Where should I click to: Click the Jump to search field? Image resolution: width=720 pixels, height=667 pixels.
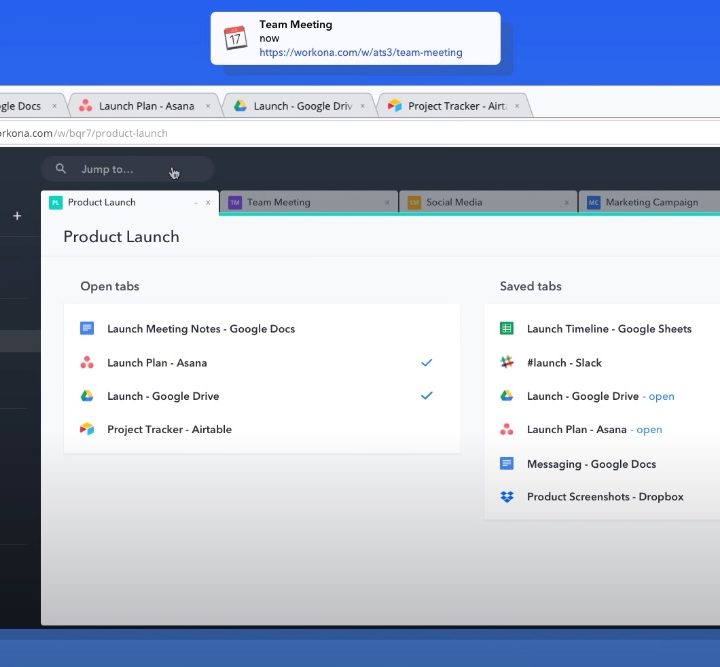[128, 169]
